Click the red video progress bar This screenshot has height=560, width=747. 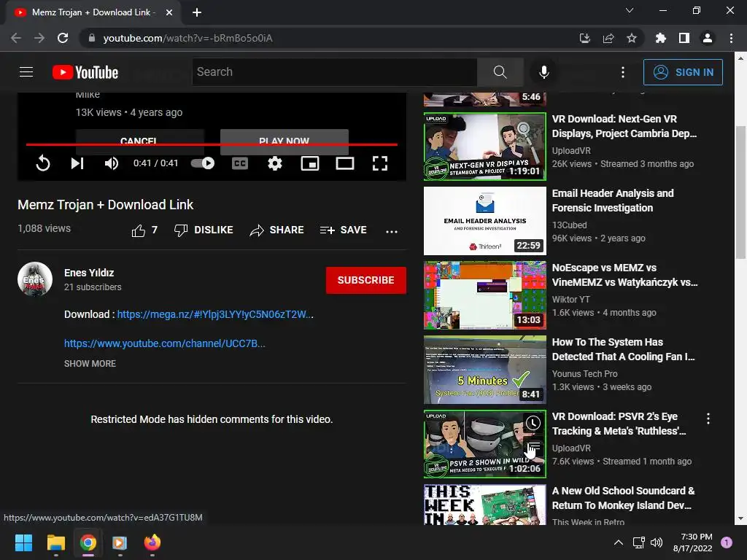212,144
